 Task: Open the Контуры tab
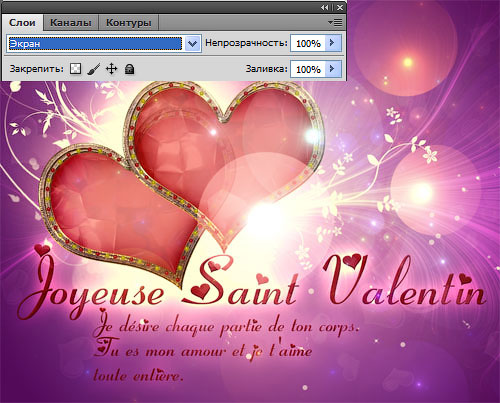(129, 23)
